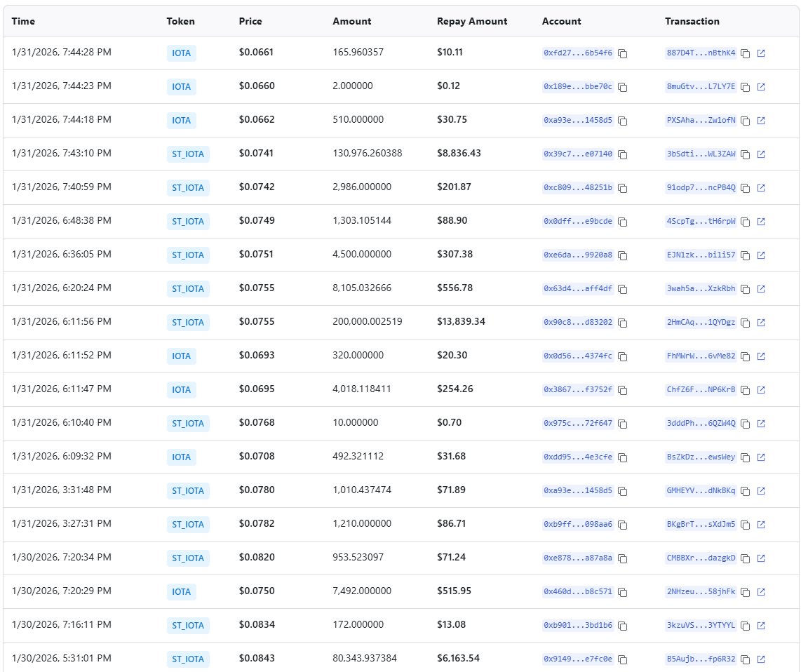801x672 pixels.
Task: Copy account address 0x460d...b8c571
Action: click(622, 592)
